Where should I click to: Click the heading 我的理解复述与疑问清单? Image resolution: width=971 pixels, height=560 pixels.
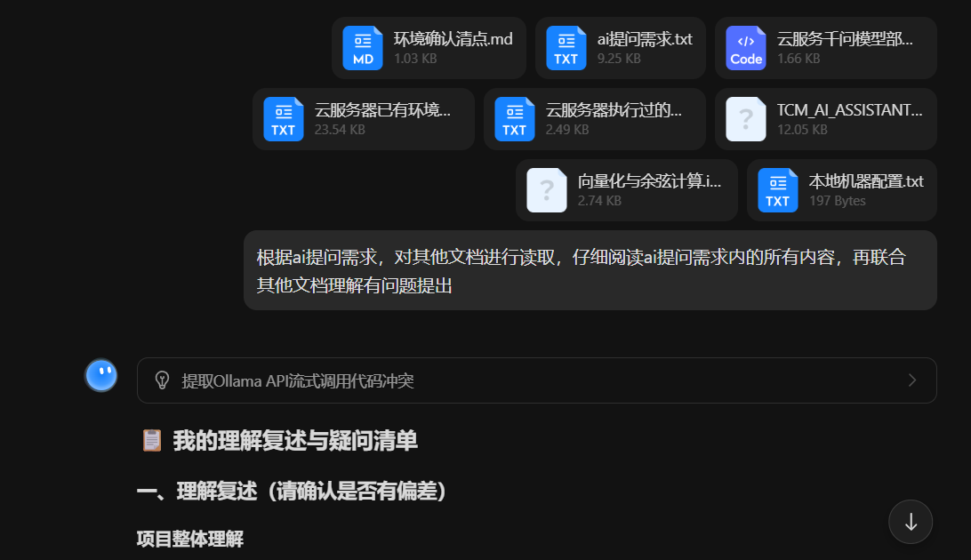[x=295, y=441]
